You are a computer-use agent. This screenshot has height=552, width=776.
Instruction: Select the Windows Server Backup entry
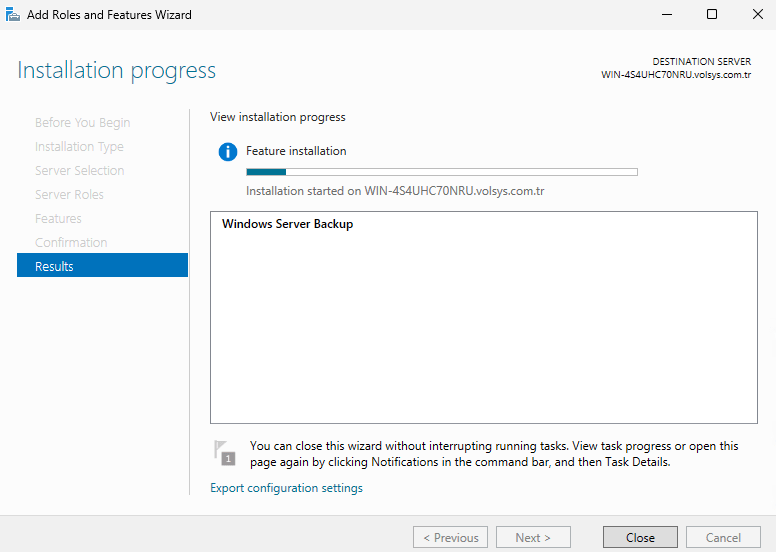tap(287, 224)
